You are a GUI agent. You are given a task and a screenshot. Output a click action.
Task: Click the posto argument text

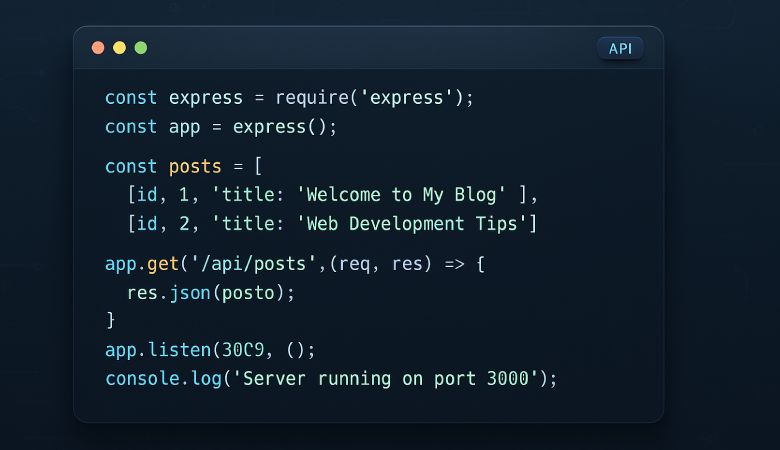248,293
